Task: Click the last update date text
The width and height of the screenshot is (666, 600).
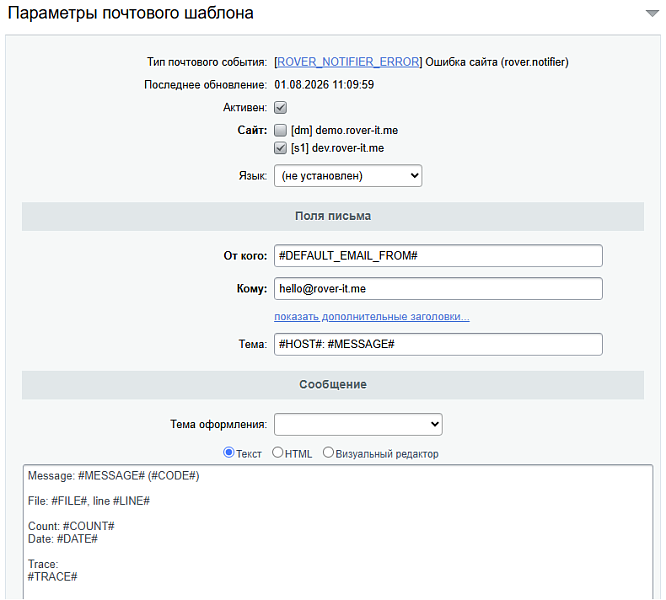Action: point(324,85)
